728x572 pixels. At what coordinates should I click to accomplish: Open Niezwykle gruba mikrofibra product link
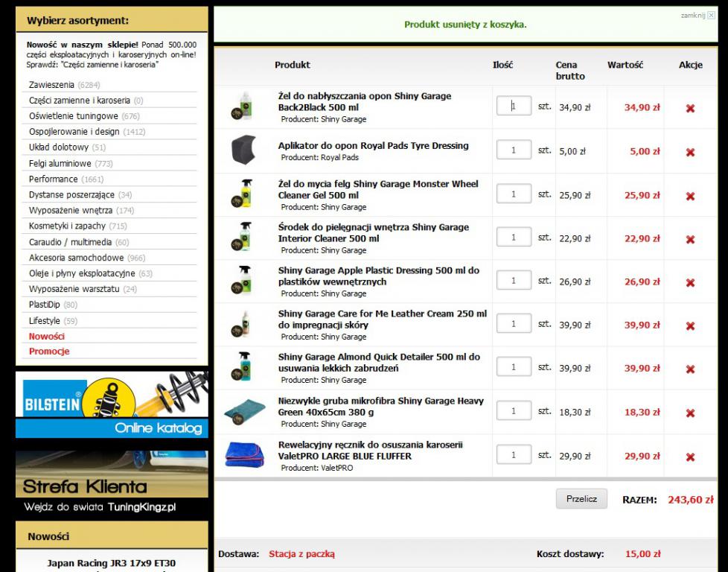(380, 407)
